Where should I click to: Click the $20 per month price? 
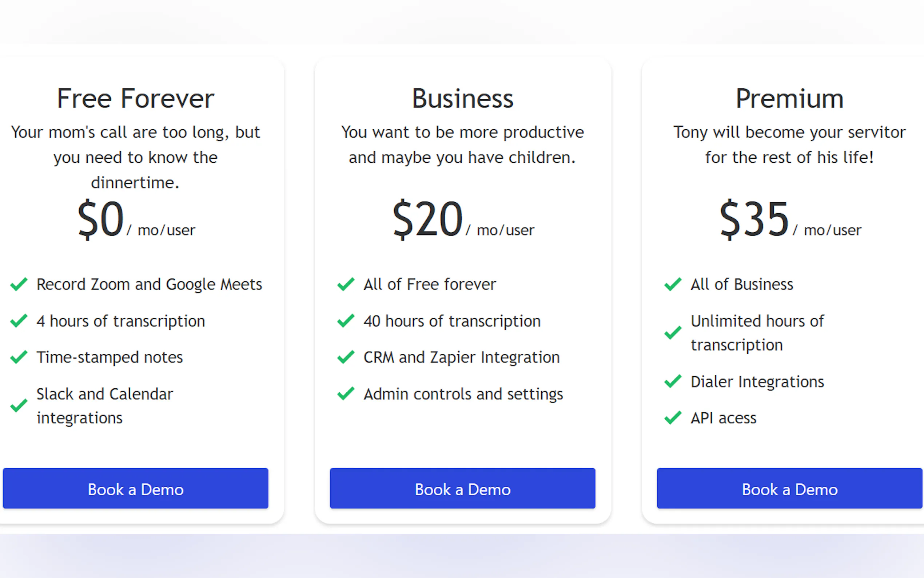(x=463, y=219)
